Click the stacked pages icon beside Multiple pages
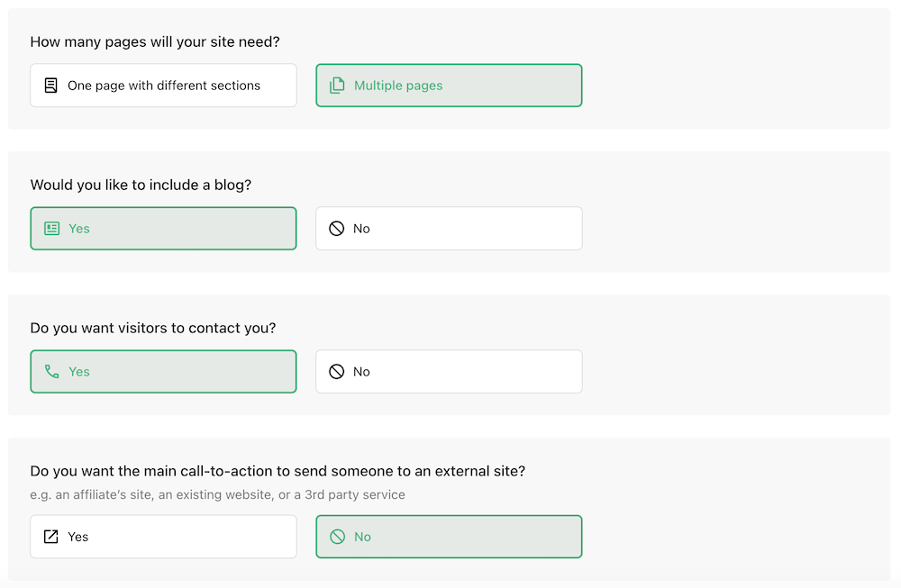This screenshot has width=901, height=588. pos(337,86)
